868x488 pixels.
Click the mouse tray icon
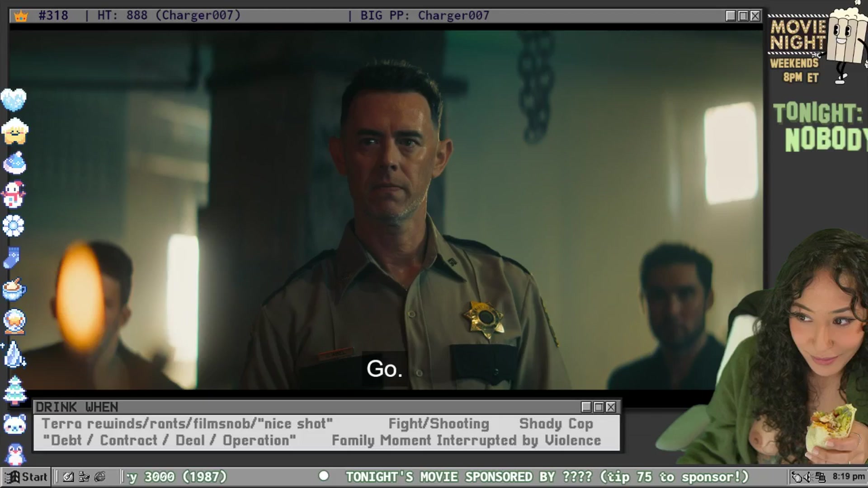tap(797, 477)
